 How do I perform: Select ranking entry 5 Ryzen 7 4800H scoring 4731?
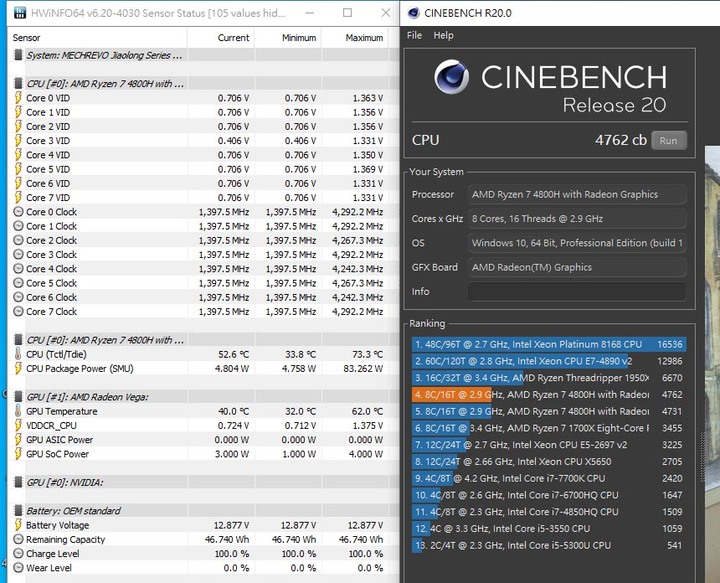point(549,411)
